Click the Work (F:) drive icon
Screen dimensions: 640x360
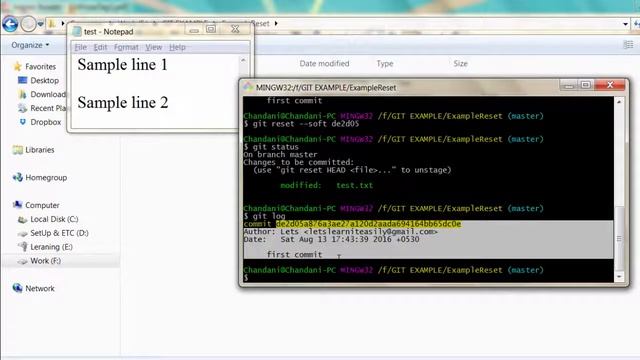point(22,261)
